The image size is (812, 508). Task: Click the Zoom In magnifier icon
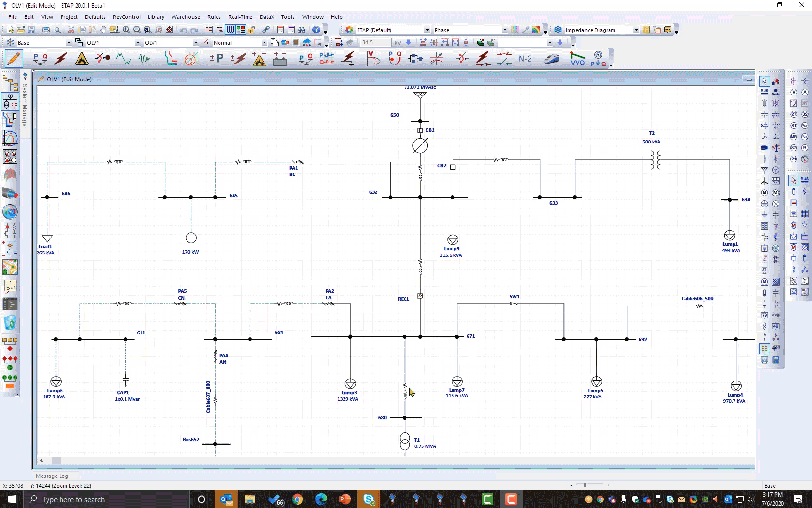click(x=126, y=30)
